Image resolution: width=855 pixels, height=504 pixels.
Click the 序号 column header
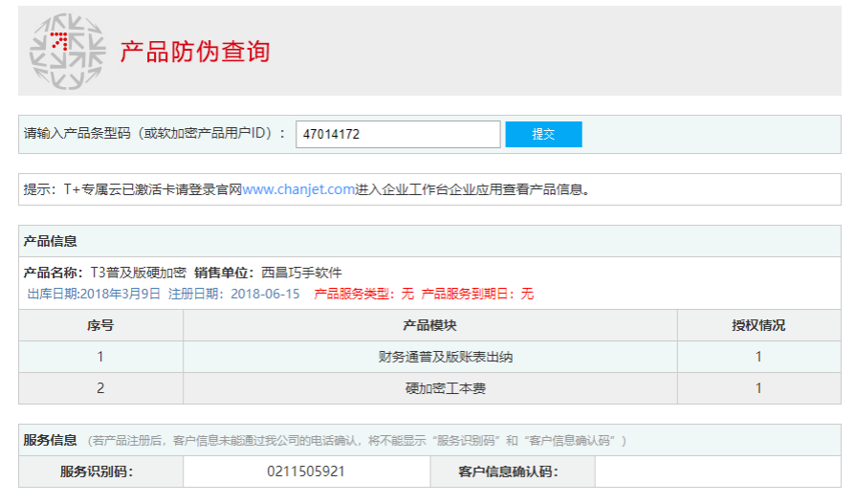pyautogui.click(x=100, y=325)
